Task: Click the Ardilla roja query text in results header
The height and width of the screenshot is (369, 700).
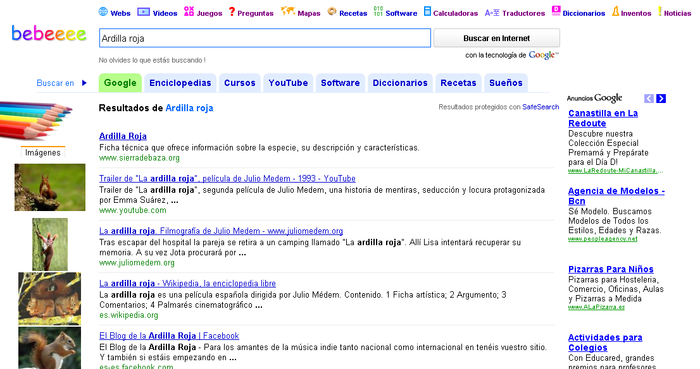Action: pos(189,108)
